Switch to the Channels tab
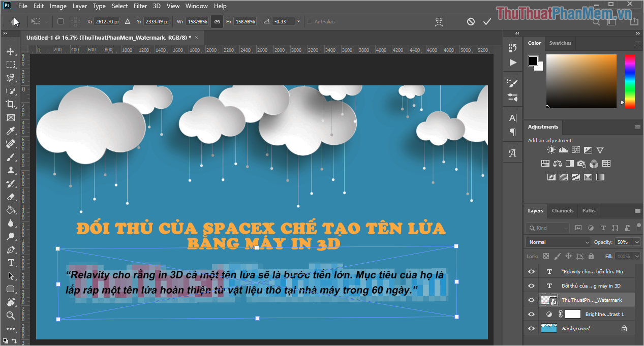This screenshot has width=644, height=346. coord(562,211)
